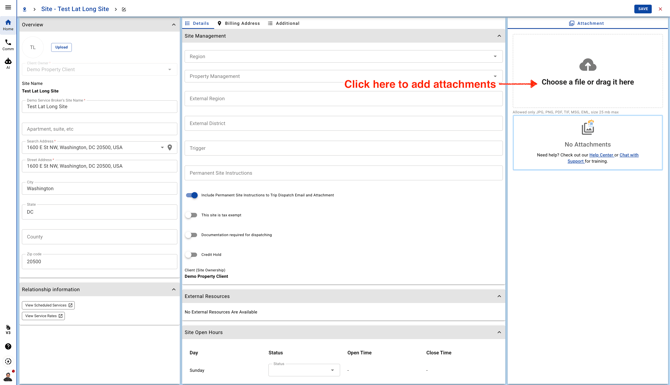Click the Permanent Site Instructions field
Viewport: 670px width, 385px height.
pos(344,173)
